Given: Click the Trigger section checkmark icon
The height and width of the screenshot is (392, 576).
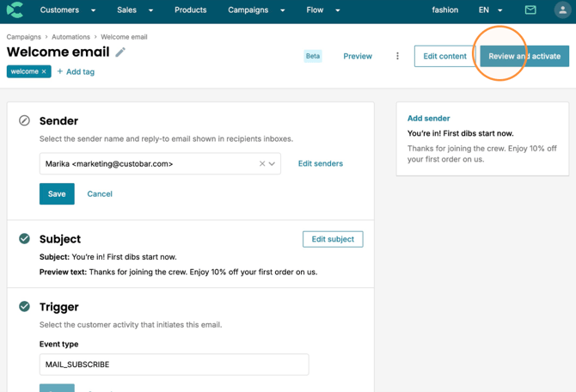Looking at the screenshot, I should coord(24,306).
